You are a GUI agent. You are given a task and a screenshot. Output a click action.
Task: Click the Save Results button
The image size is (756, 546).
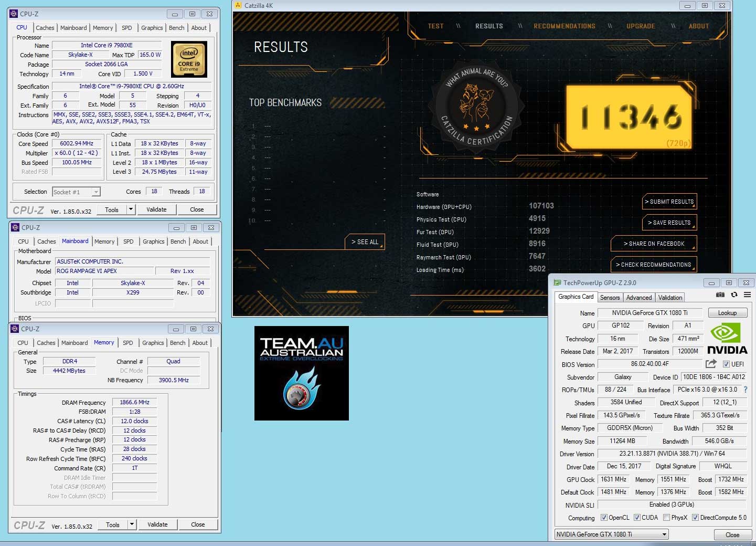(x=669, y=223)
